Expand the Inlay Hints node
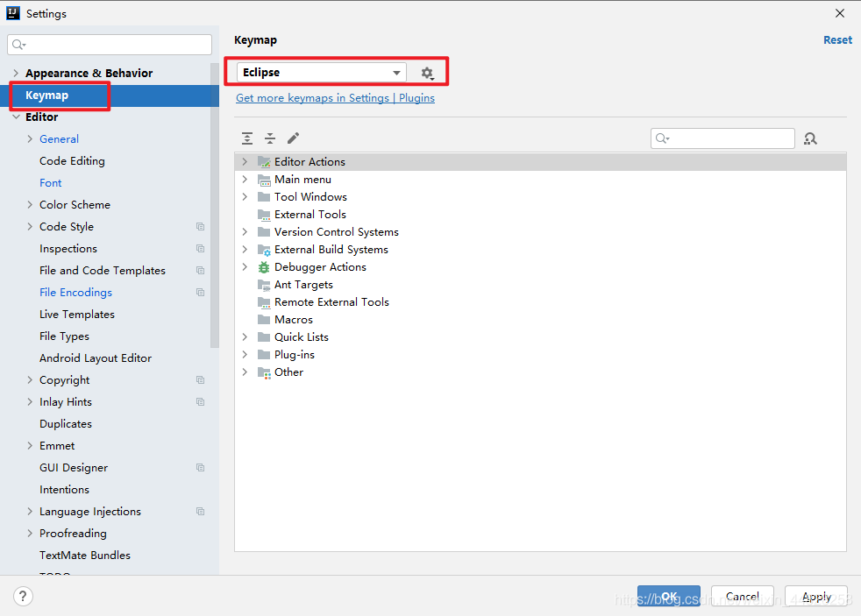The width and height of the screenshot is (861, 616). (x=30, y=402)
